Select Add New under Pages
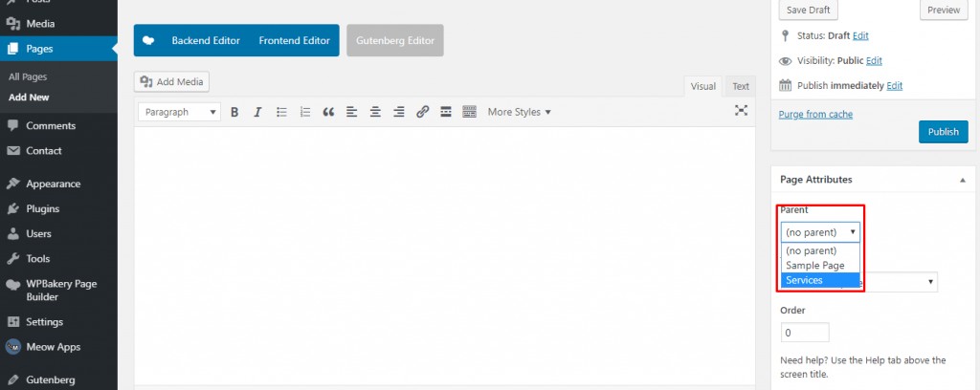 coord(29,97)
